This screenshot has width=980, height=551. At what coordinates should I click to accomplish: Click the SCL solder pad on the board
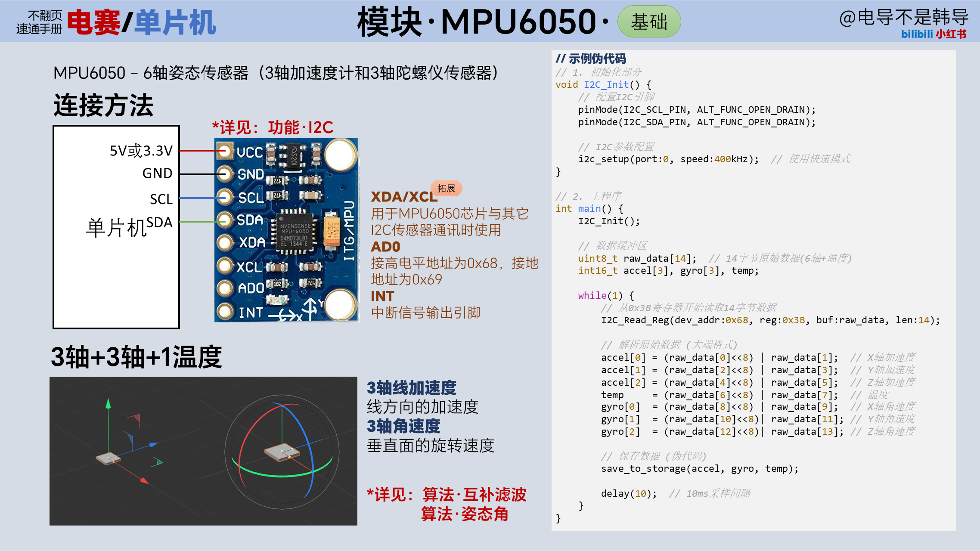coord(224,198)
